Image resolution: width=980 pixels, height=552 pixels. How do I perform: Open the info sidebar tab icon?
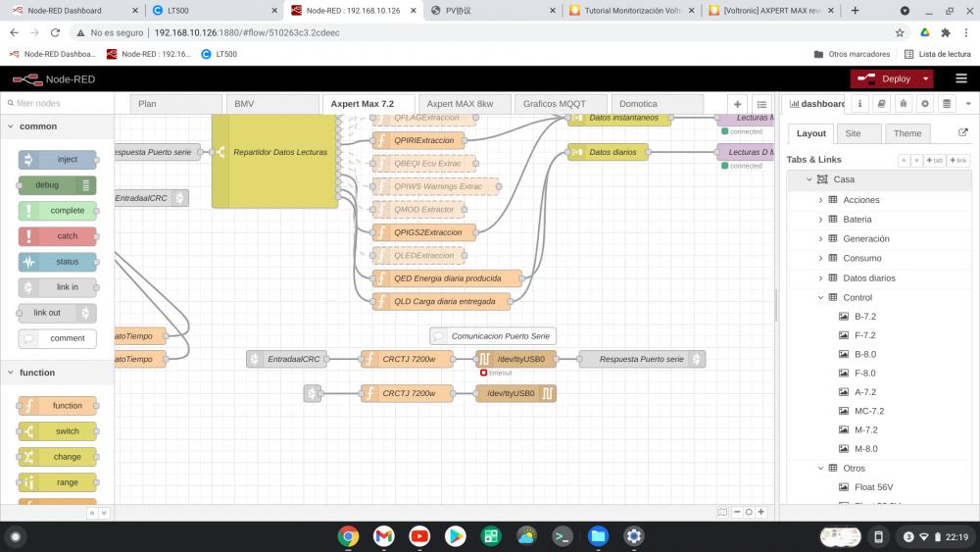click(859, 104)
